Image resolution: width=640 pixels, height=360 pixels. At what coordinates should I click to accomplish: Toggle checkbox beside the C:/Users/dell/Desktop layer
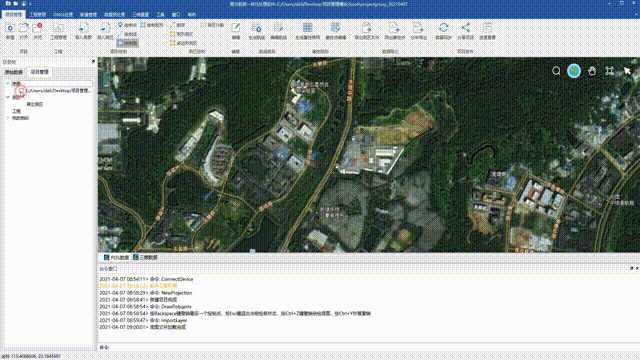click(21, 90)
